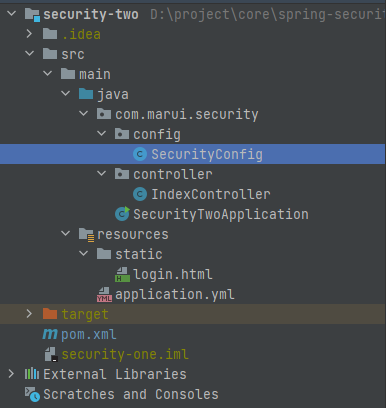
Task: Click the login.html file icon
Action: pos(122,274)
